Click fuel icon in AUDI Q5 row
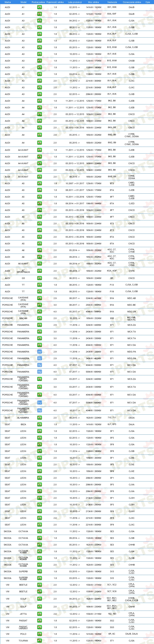Screen dimensions: 154x644 click(x=40, y=278)
